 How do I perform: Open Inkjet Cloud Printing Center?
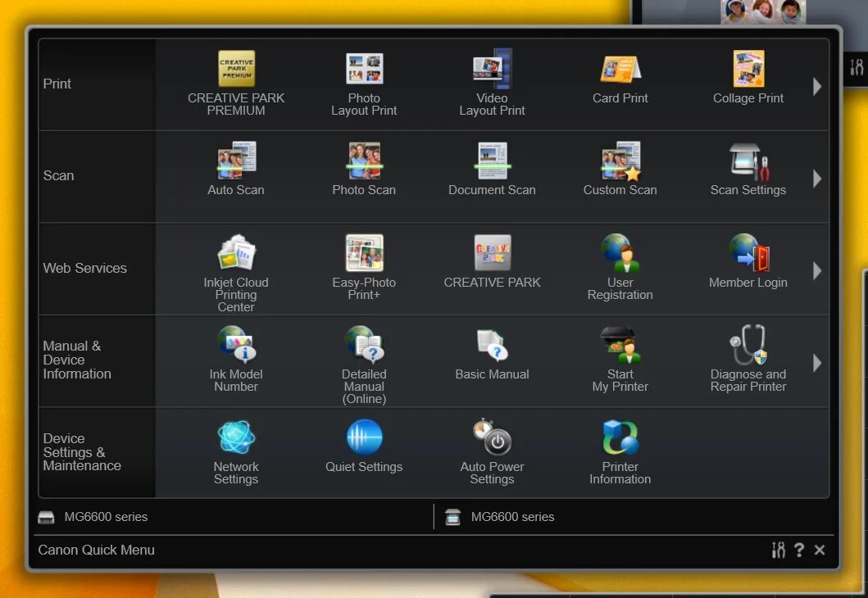[236, 274]
